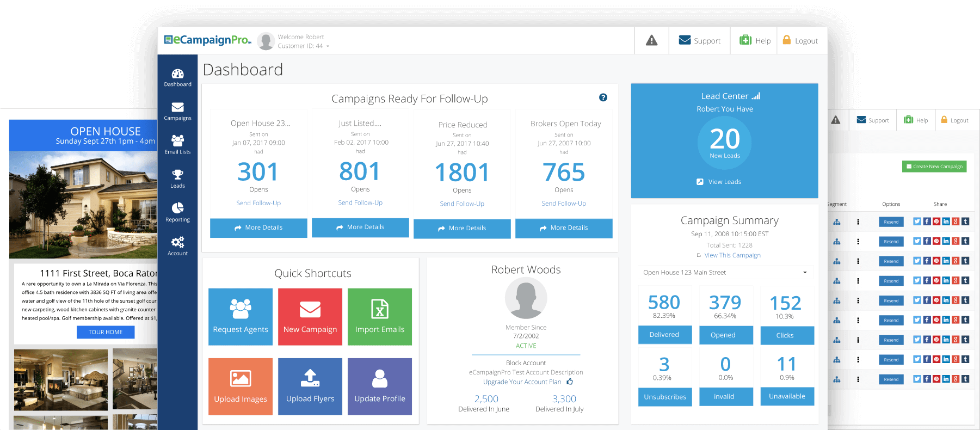Screen dimensions: 980x430
Task: Click the Clicks stat button
Action: (x=787, y=335)
